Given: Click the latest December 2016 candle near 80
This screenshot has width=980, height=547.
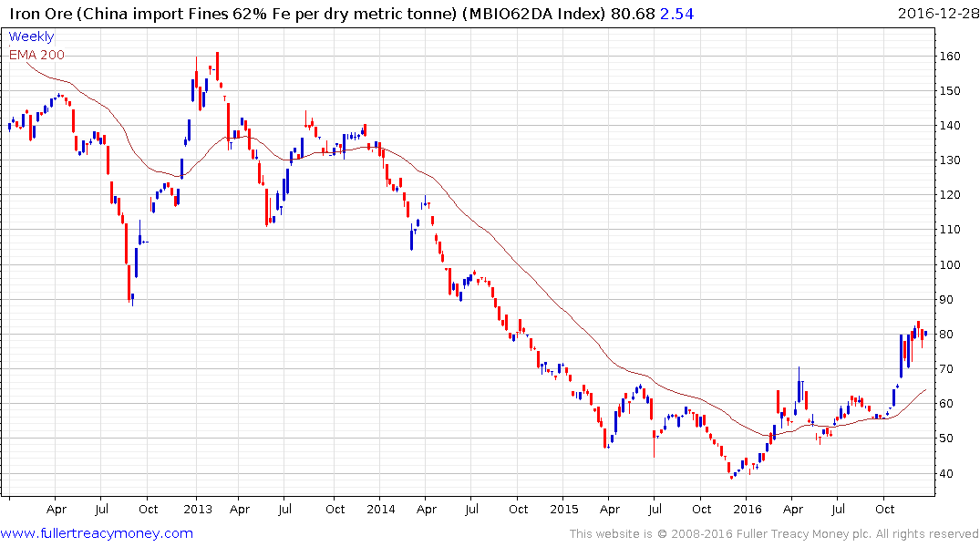Looking at the screenshot, I should [x=925, y=334].
